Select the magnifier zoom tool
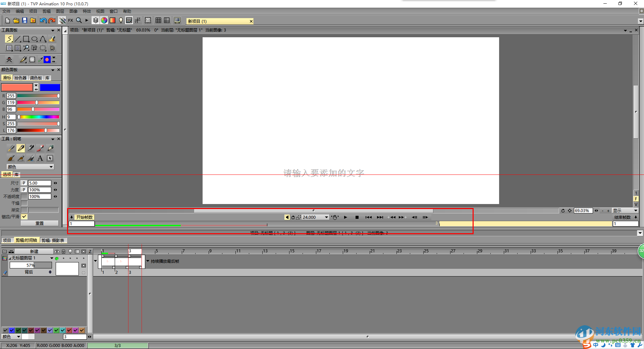The image size is (644, 349). (x=26, y=48)
